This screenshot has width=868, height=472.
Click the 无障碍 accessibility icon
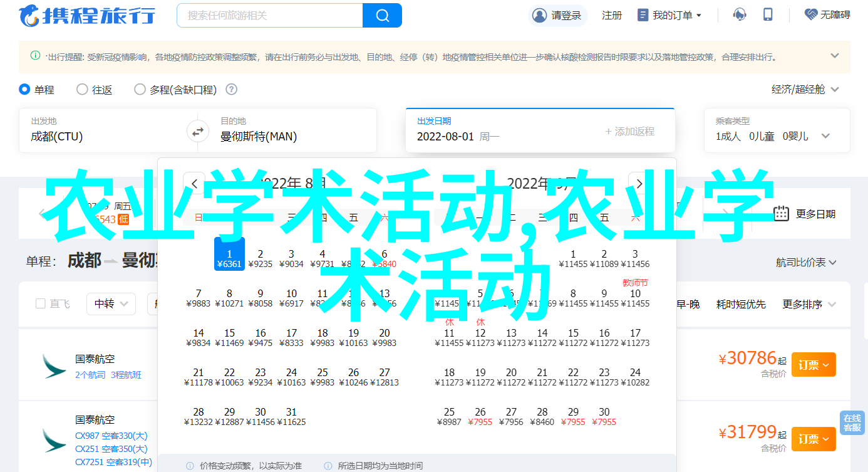pyautogui.click(x=812, y=15)
